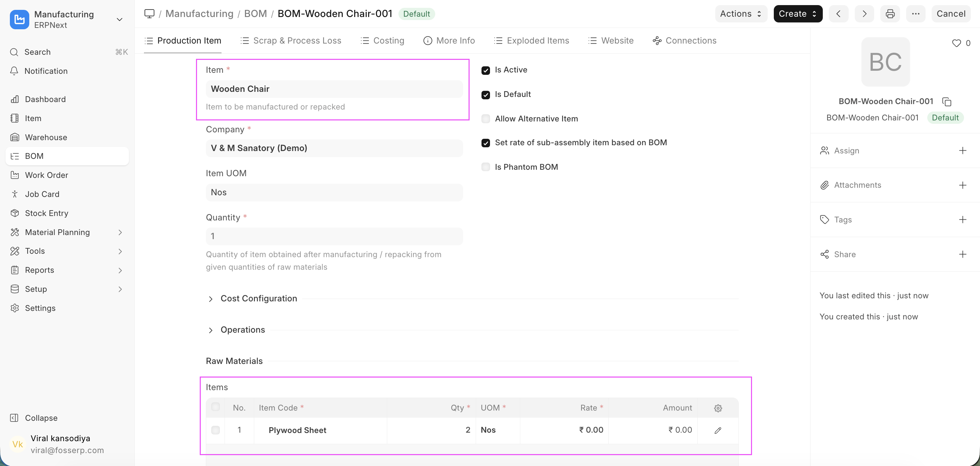
Task: Copy BOM name using copy icon
Action: (x=947, y=102)
